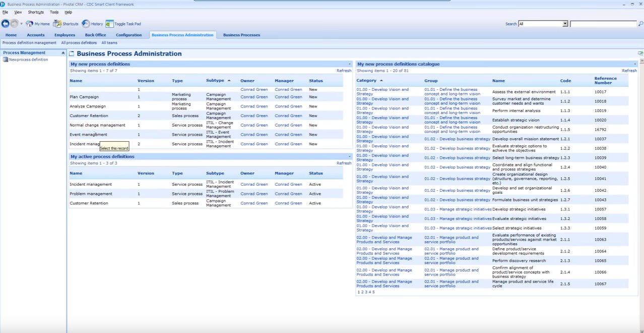Go to page 3 of the catalogue
This screenshot has height=333, width=644.
[366, 292]
